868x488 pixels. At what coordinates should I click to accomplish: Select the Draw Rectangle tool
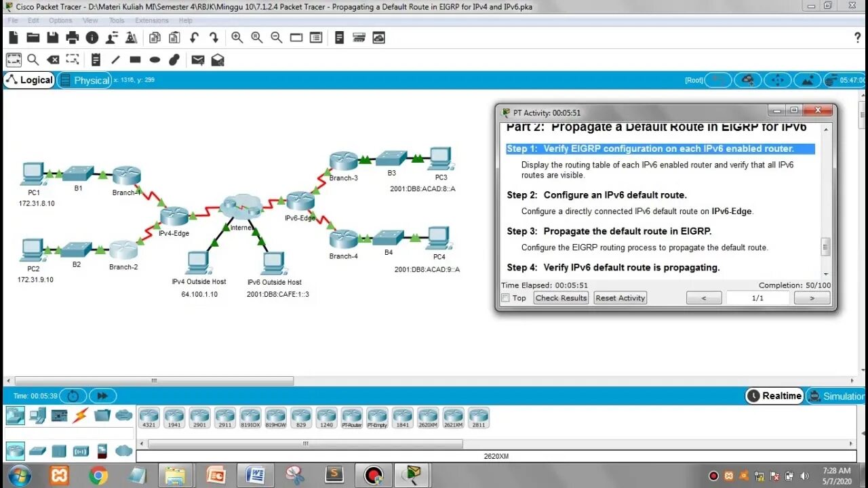tap(135, 60)
